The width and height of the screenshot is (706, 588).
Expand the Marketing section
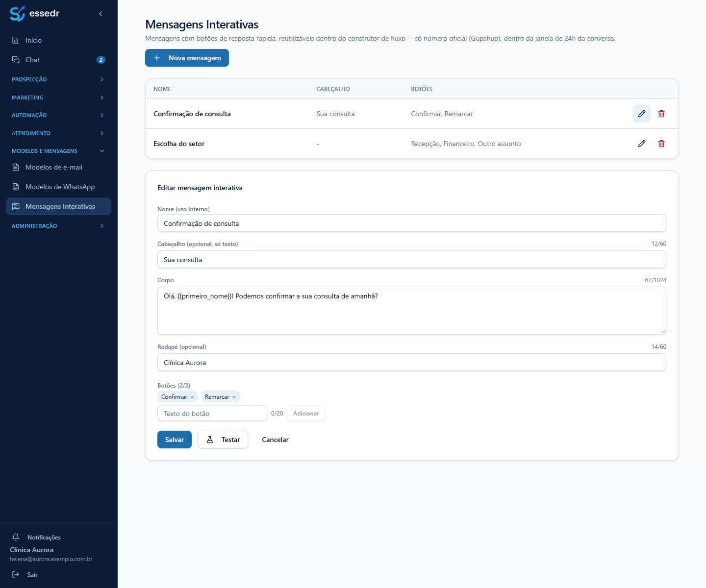click(59, 98)
